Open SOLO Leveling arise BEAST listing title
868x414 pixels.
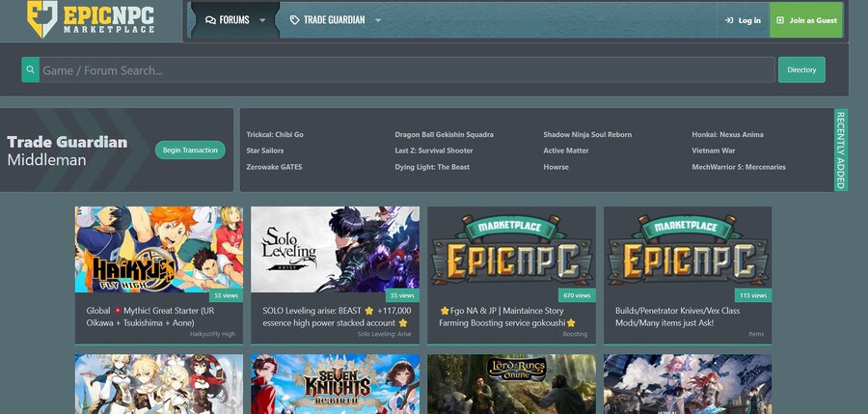click(337, 317)
